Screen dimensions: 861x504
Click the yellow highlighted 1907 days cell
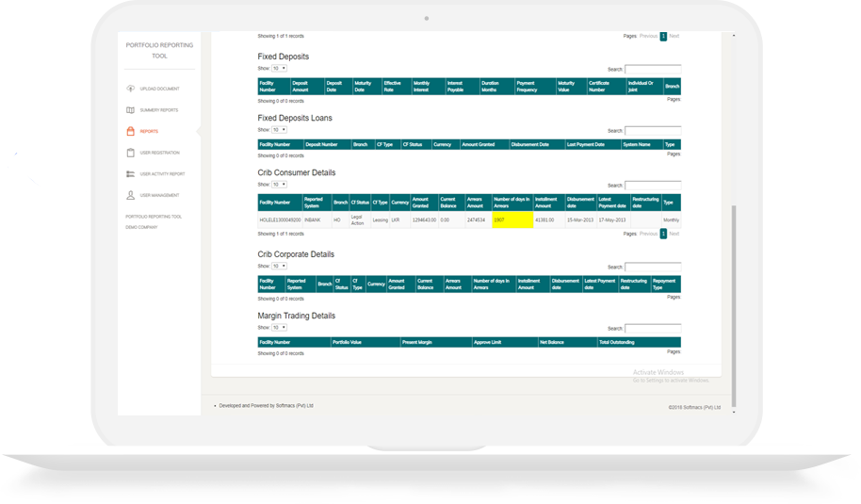512,219
